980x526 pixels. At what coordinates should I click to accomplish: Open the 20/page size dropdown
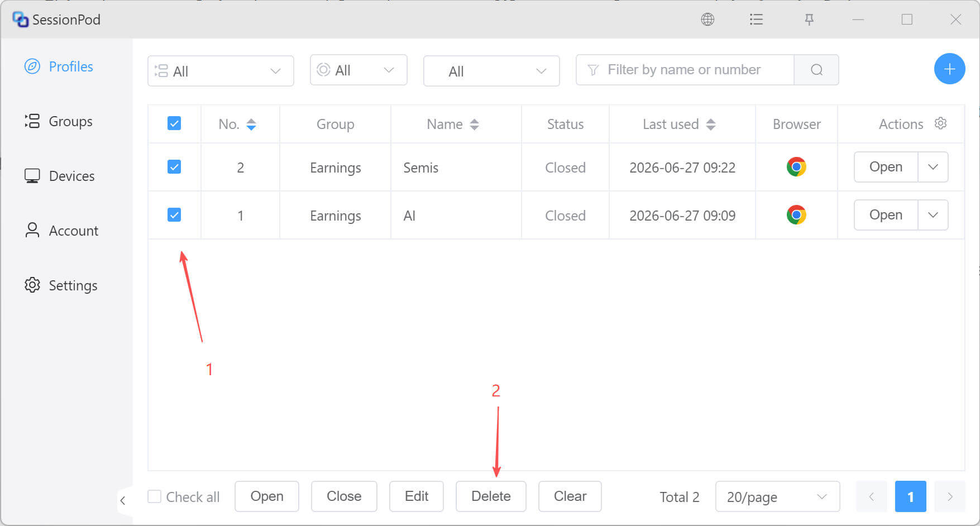777,496
